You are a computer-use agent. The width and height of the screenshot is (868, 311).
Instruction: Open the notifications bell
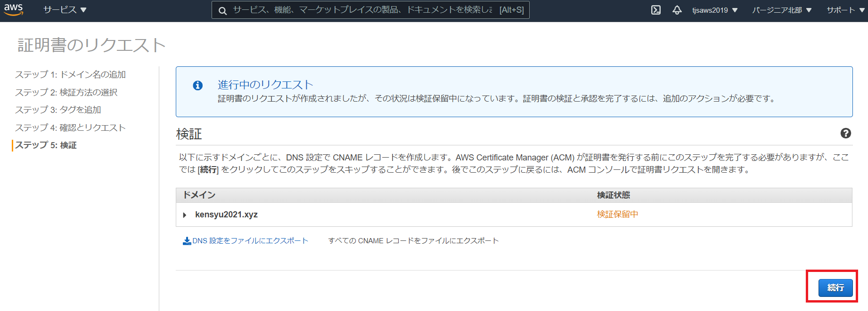coord(677,10)
